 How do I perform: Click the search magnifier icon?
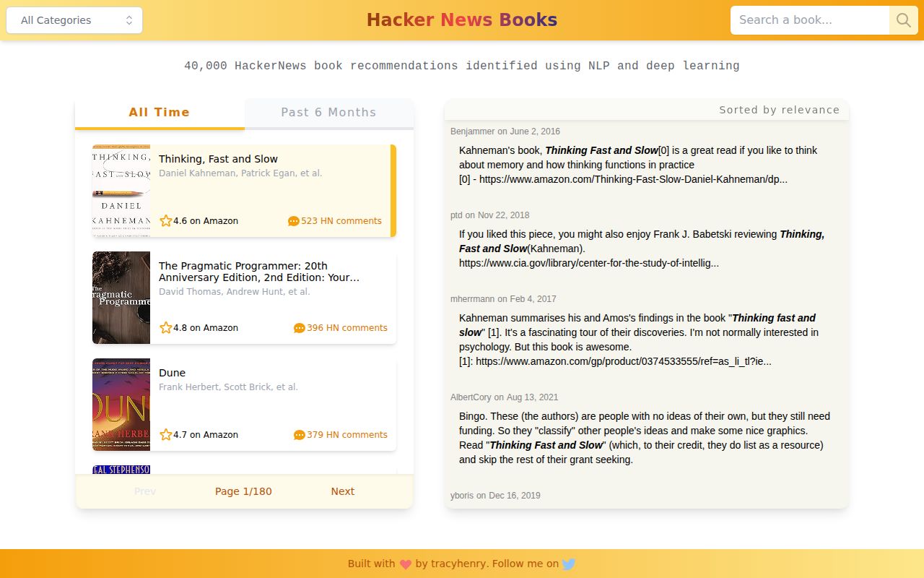(902, 20)
